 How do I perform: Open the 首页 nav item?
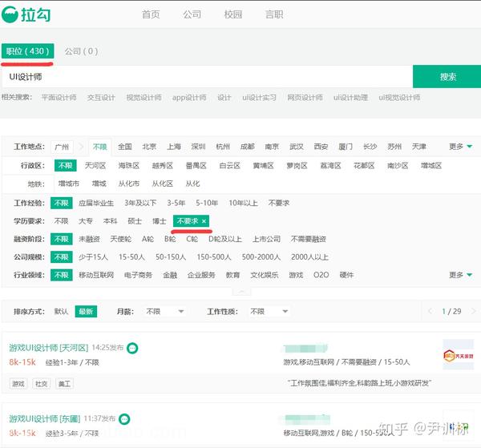pyautogui.click(x=151, y=14)
